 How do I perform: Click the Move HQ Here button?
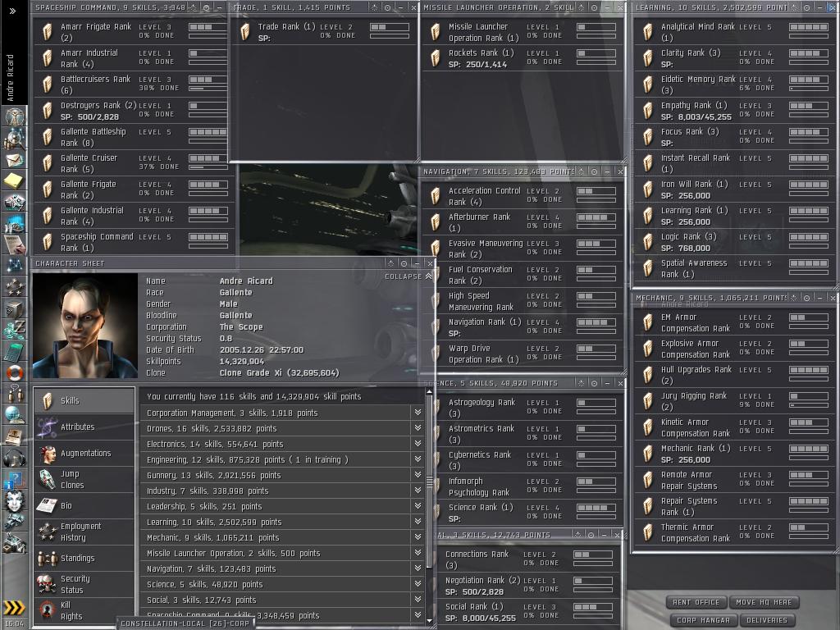(x=764, y=602)
